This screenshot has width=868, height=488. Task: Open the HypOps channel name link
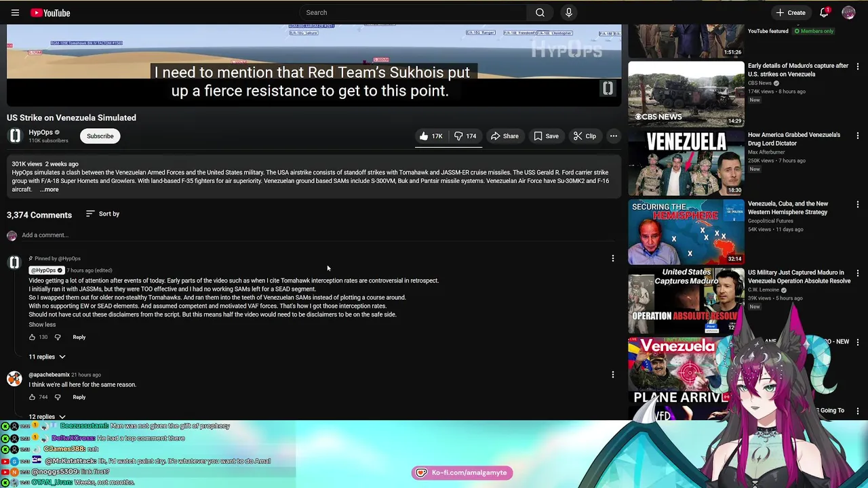click(x=40, y=132)
